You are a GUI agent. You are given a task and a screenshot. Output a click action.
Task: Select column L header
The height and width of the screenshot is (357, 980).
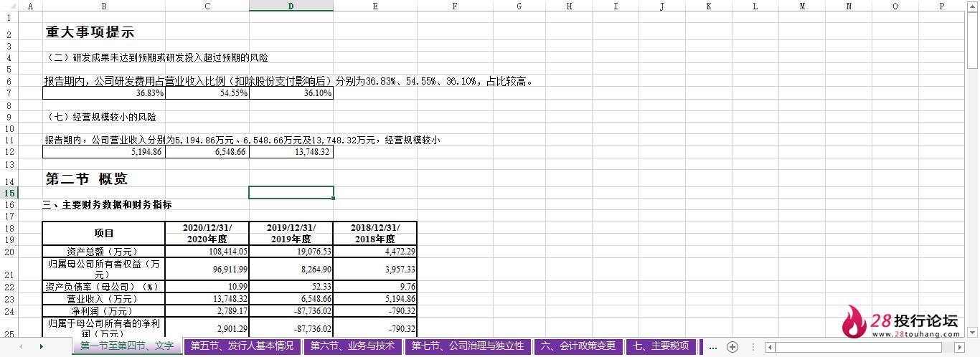(755, 6)
